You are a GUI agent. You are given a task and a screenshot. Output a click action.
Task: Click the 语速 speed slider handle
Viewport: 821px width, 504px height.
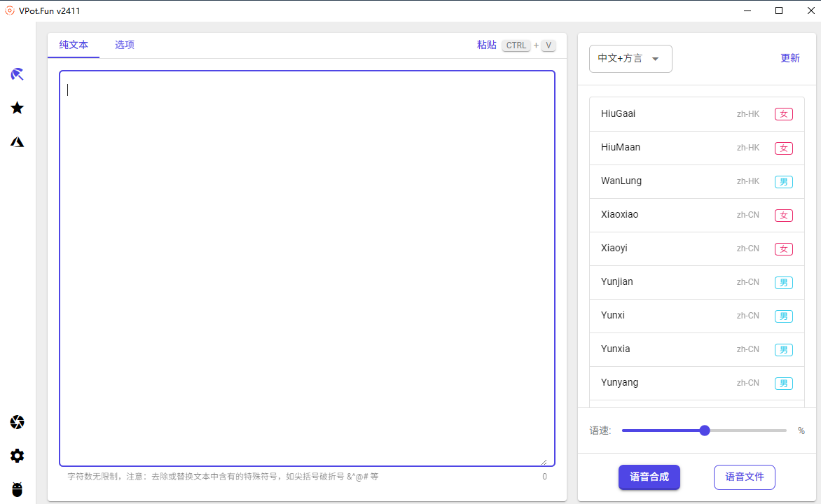705,430
